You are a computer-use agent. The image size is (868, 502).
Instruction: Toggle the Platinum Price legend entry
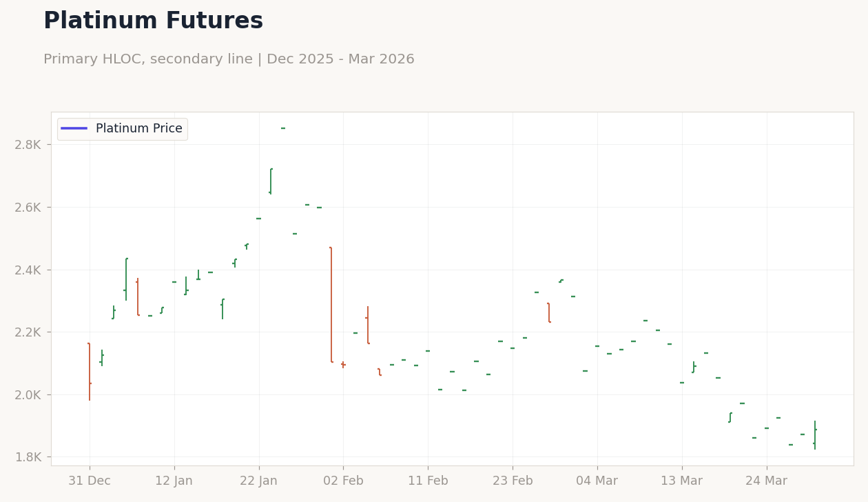pos(122,129)
